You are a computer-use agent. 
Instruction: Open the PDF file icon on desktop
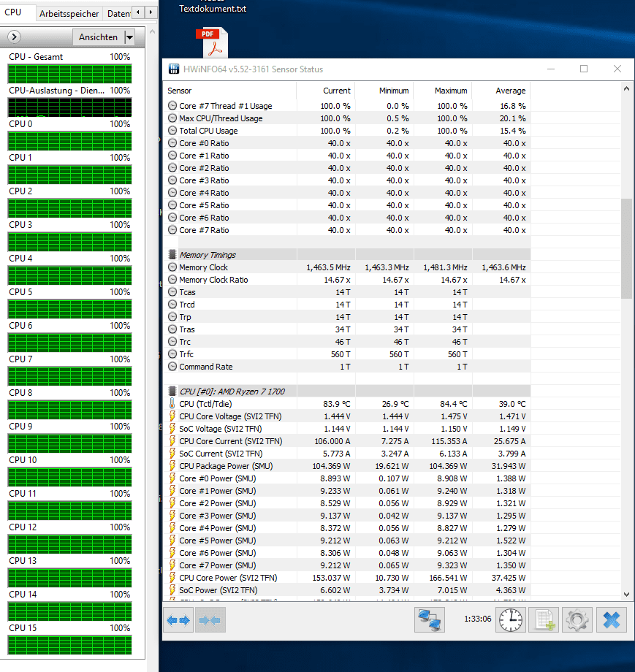[x=212, y=42]
